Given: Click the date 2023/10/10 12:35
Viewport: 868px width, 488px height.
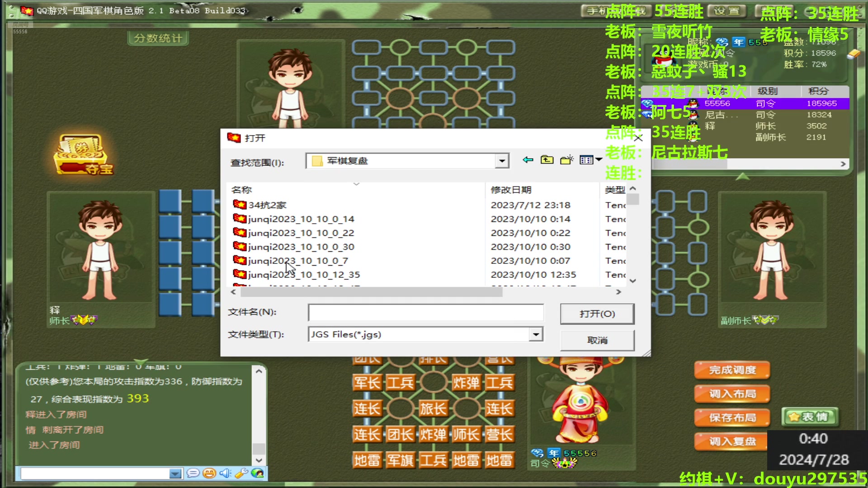Looking at the screenshot, I should click(x=533, y=275).
